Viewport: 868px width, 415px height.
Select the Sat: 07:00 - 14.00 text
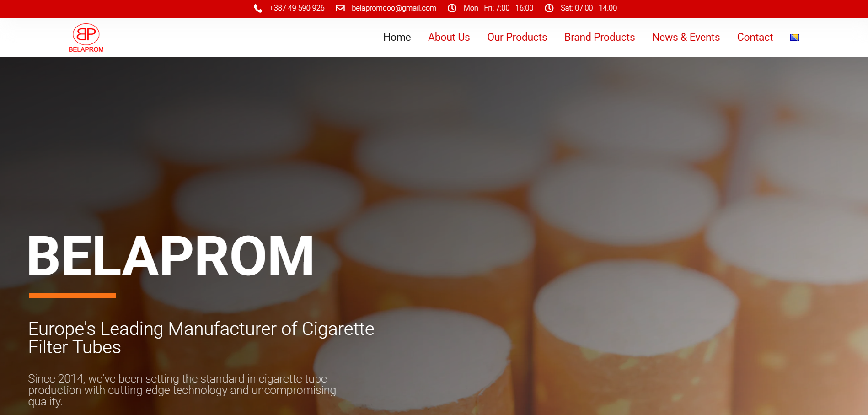coord(589,8)
